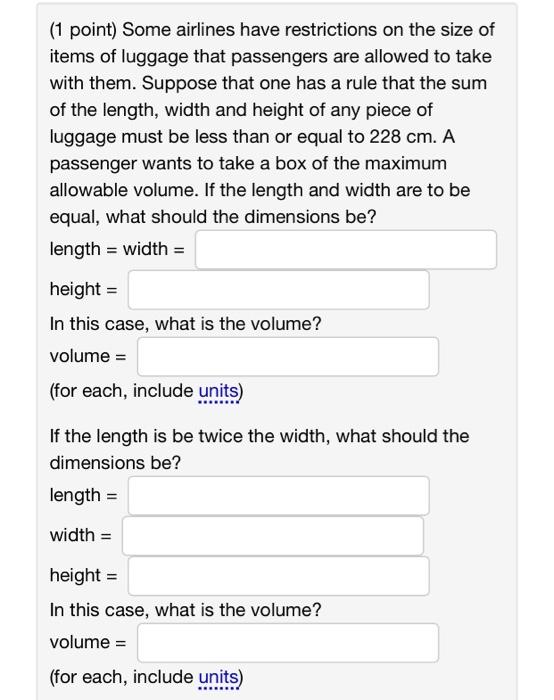Click 'If the length is be twice the width' text
This screenshot has height=700, width=554.
pos(190,436)
